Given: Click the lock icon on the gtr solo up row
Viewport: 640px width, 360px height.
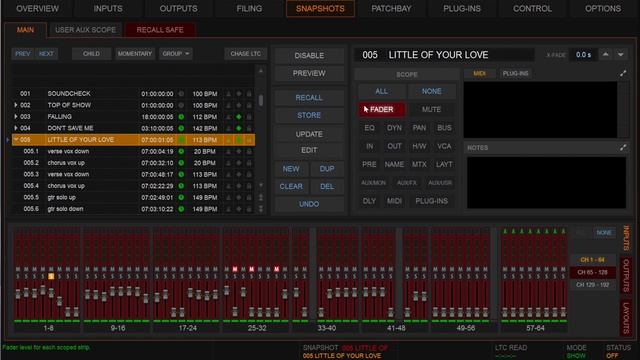Looking at the screenshot, I should (x=249, y=198).
